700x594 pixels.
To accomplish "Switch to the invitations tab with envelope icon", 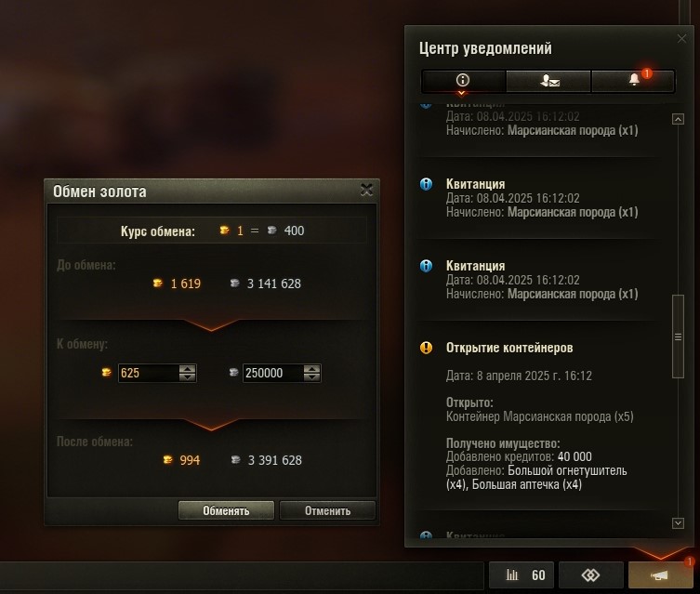I will 548,81.
